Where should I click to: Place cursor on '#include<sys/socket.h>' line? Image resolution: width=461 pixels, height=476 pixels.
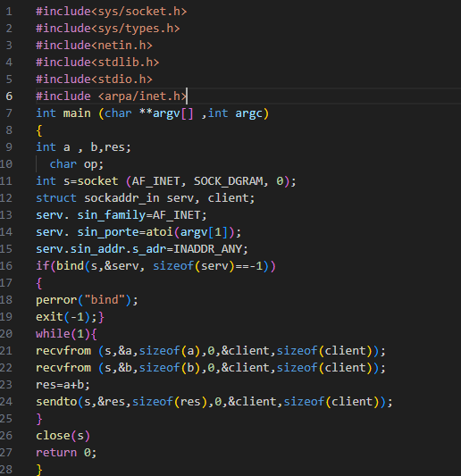click(x=111, y=12)
